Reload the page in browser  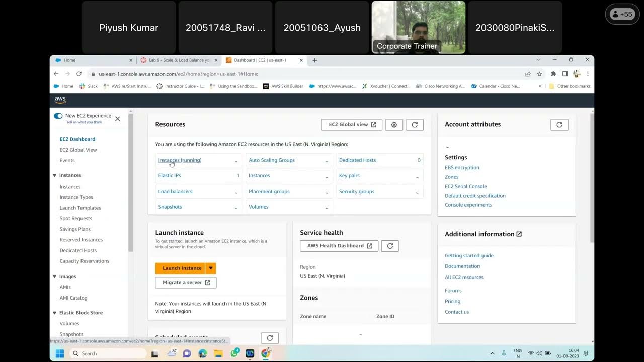point(79,74)
